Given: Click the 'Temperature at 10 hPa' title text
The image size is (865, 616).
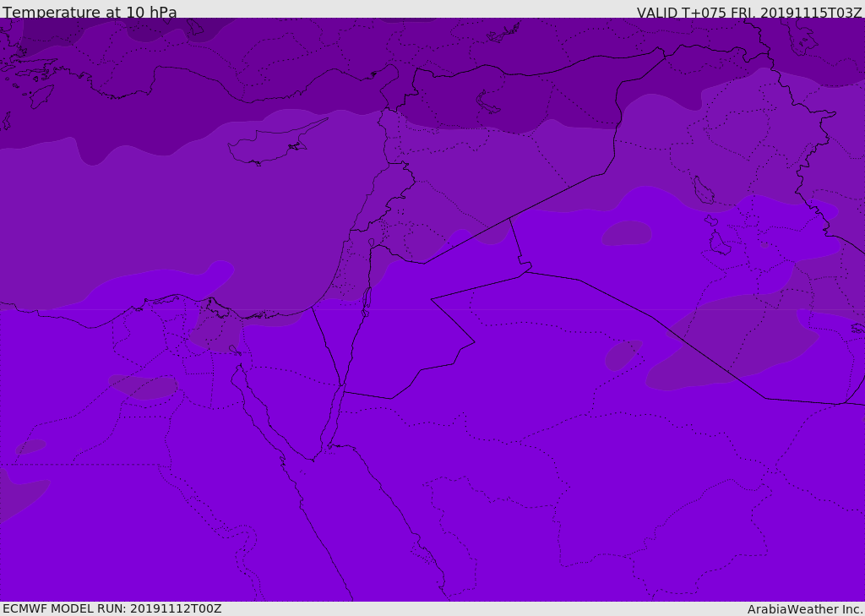Looking at the screenshot, I should coord(90,12).
